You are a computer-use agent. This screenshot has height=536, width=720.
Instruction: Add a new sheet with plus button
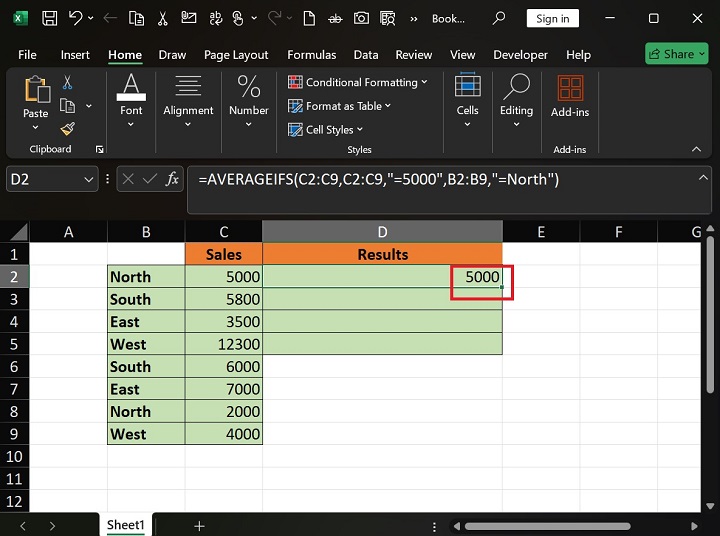click(x=199, y=525)
